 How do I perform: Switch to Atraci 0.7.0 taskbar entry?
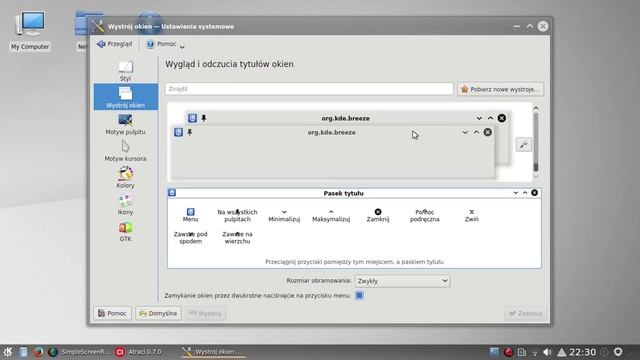click(x=139, y=352)
